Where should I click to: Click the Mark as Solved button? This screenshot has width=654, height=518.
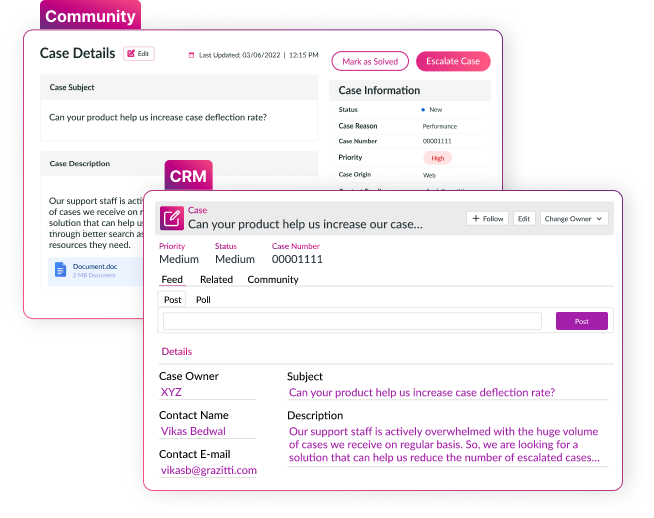click(x=370, y=61)
